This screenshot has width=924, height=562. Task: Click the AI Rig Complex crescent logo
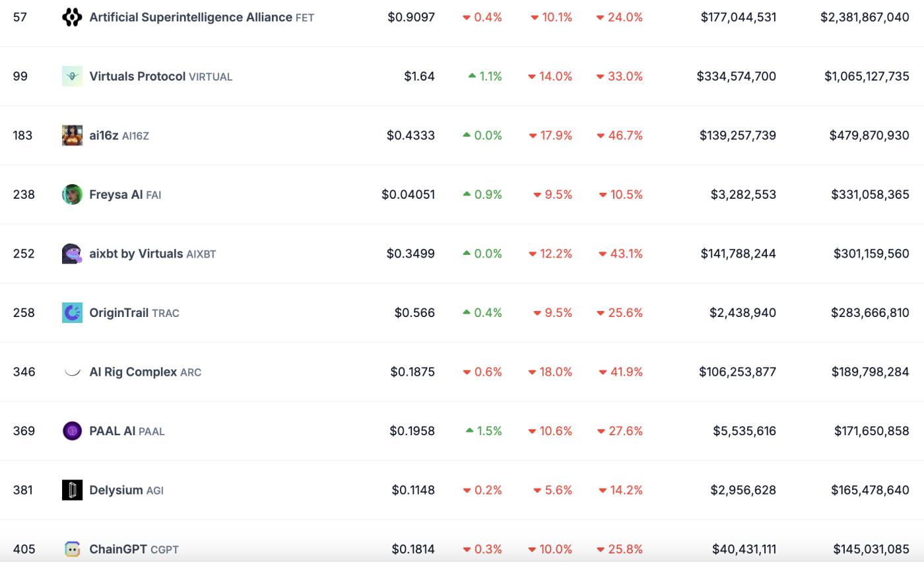click(x=71, y=372)
